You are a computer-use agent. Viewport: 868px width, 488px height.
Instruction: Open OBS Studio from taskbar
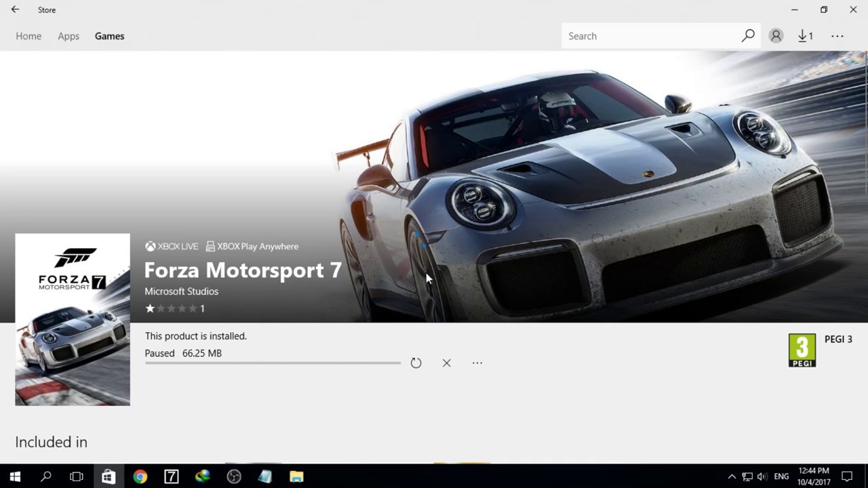pyautogui.click(x=234, y=476)
